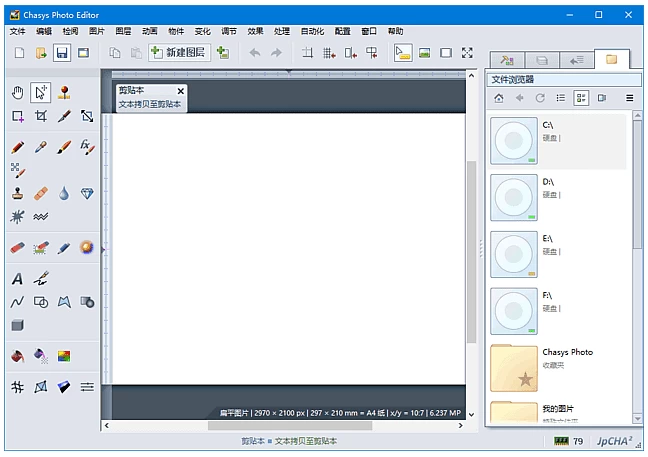The height and width of the screenshot is (457, 648).
Task: Choose the Blur water drop tool
Action: pyautogui.click(x=64, y=193)
